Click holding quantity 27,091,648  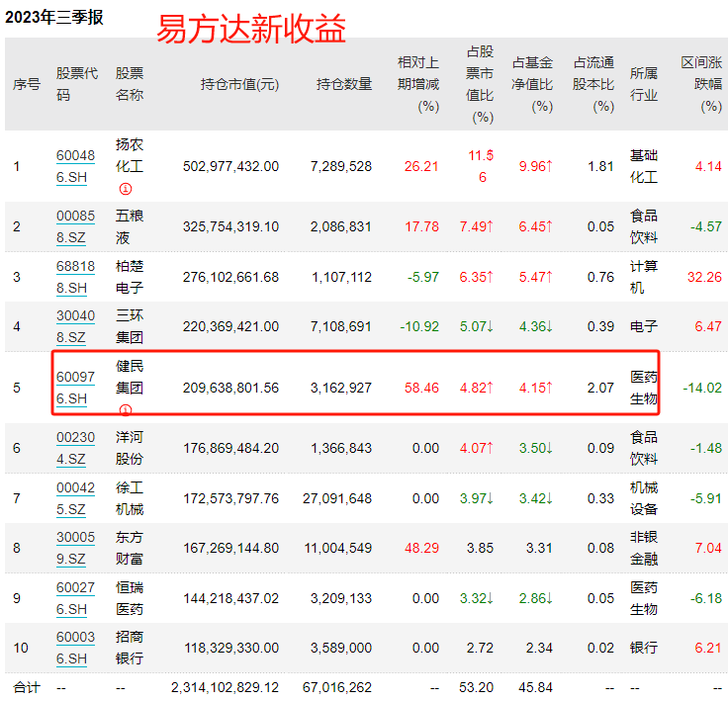(x=337, y=498)
